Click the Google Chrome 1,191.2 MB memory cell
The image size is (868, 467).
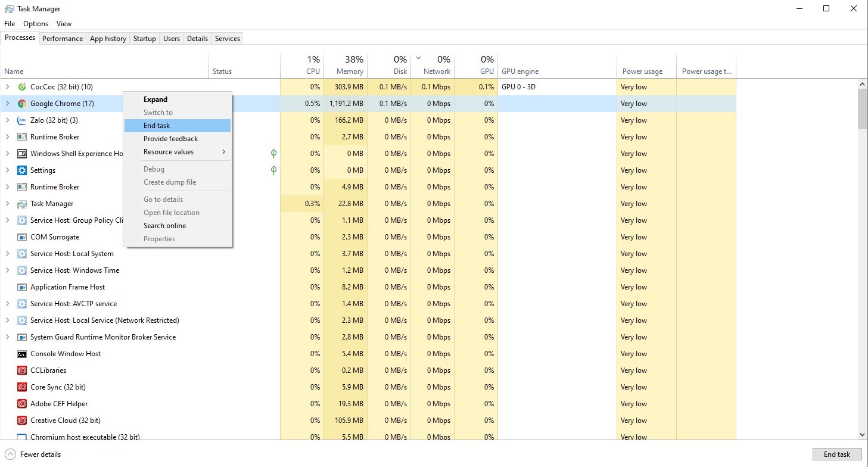pos(346,104)
